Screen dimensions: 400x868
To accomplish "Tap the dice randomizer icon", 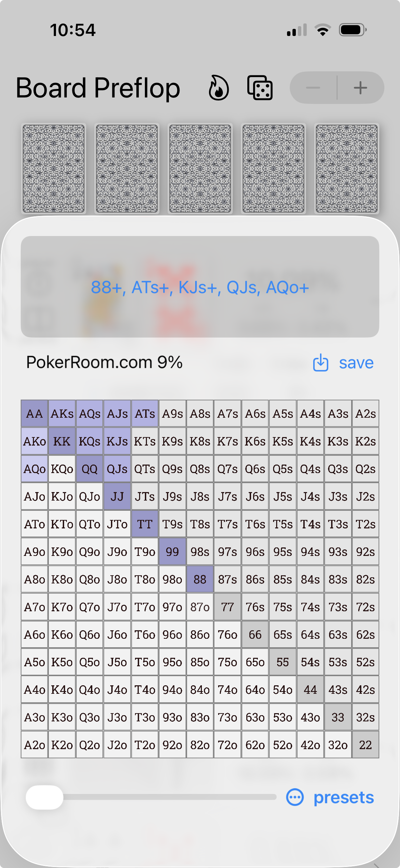I will pyautogui.click(x=259, y=88).
